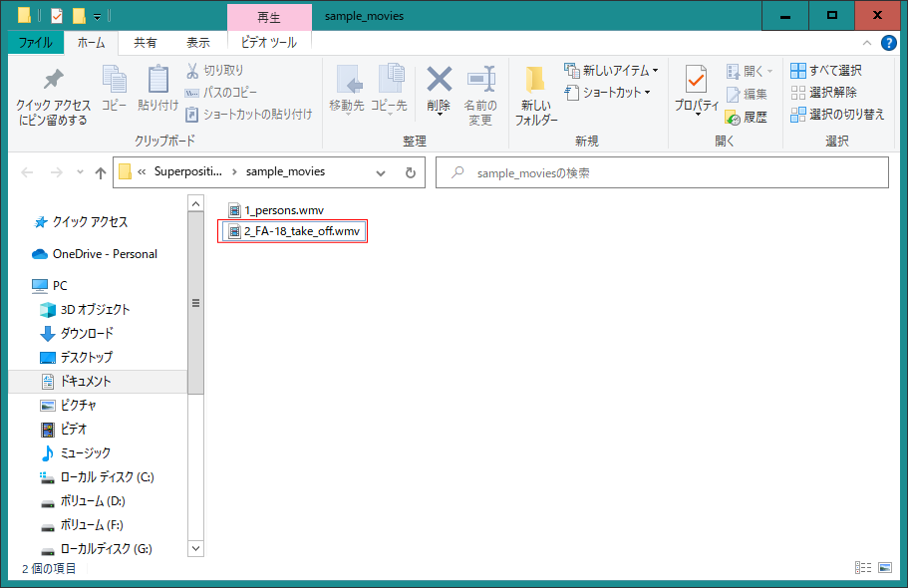Cut selection with 切り取り scissors
Viewport: 908px width, 588px height.
point(215,70)
